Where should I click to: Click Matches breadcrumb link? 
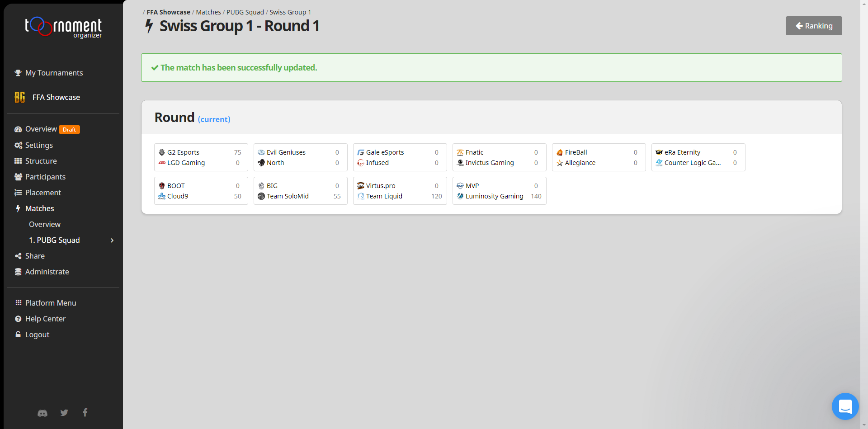pyautogui.click(x=208, y=12)
